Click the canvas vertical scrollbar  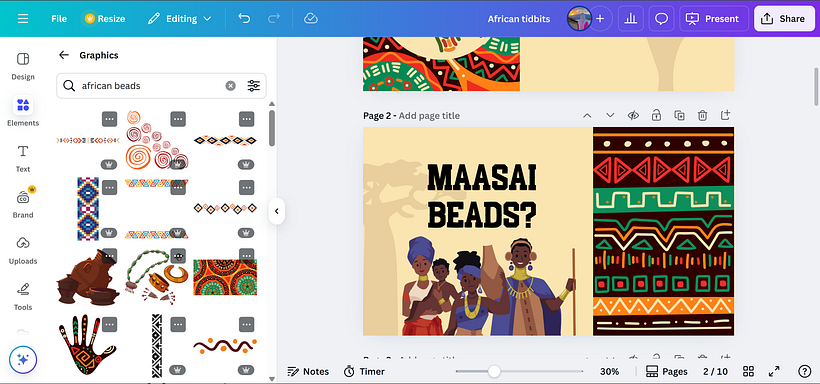click(x=815, y=86)
